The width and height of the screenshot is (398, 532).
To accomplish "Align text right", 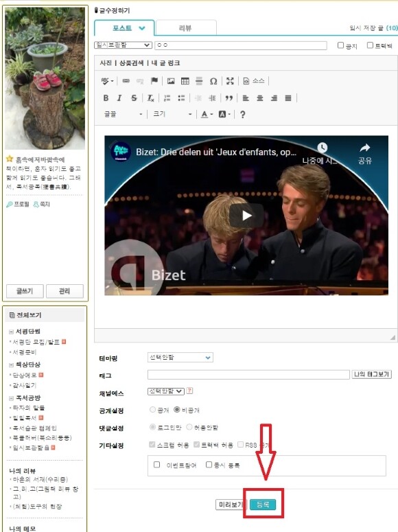I will 274,97.
